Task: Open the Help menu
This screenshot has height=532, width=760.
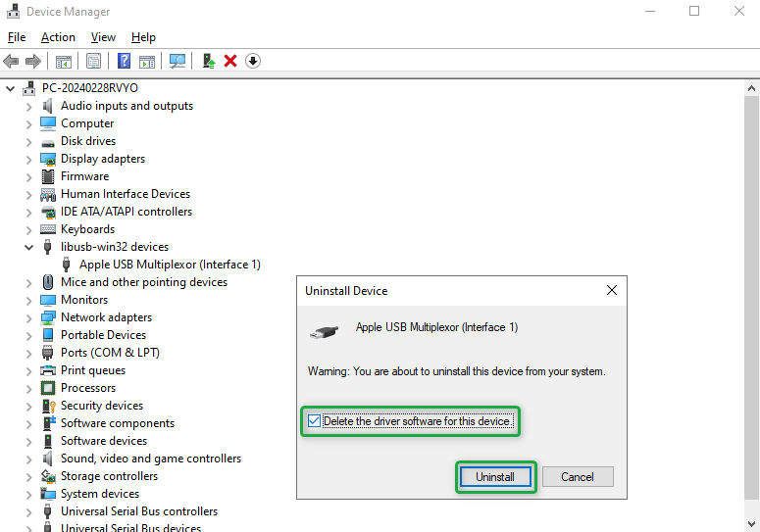Action: click(x=143, y=37)
